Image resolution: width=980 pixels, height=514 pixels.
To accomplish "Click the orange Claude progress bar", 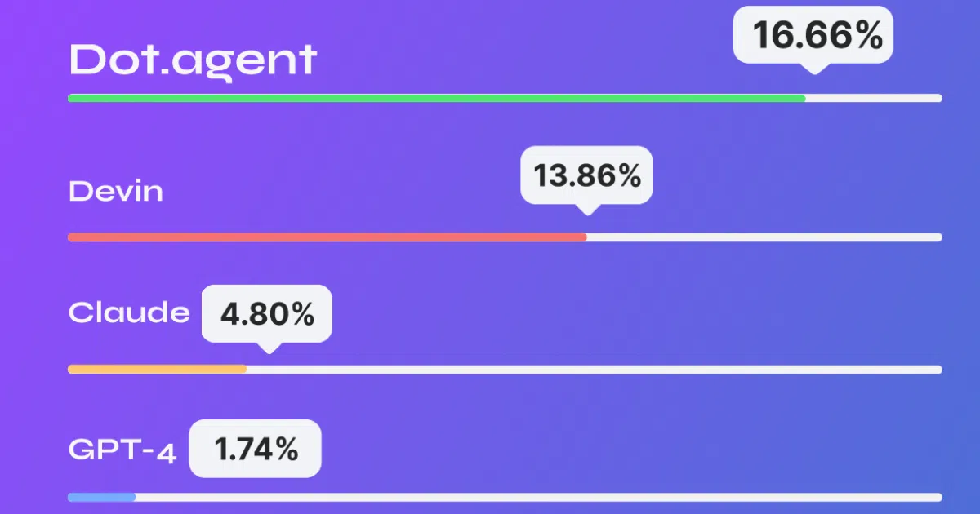I will pos(158,370).
